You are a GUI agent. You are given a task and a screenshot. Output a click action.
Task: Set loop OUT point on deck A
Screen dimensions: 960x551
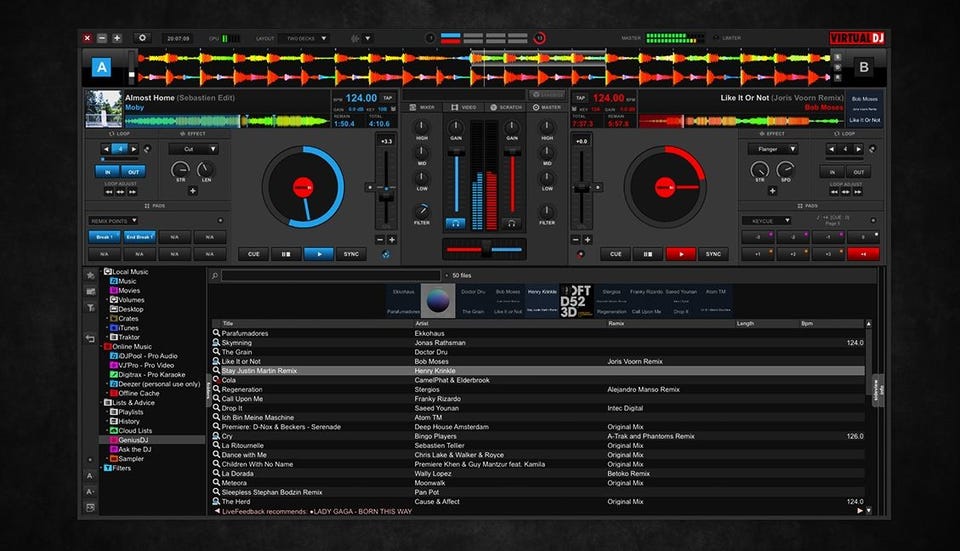point(133,172)
